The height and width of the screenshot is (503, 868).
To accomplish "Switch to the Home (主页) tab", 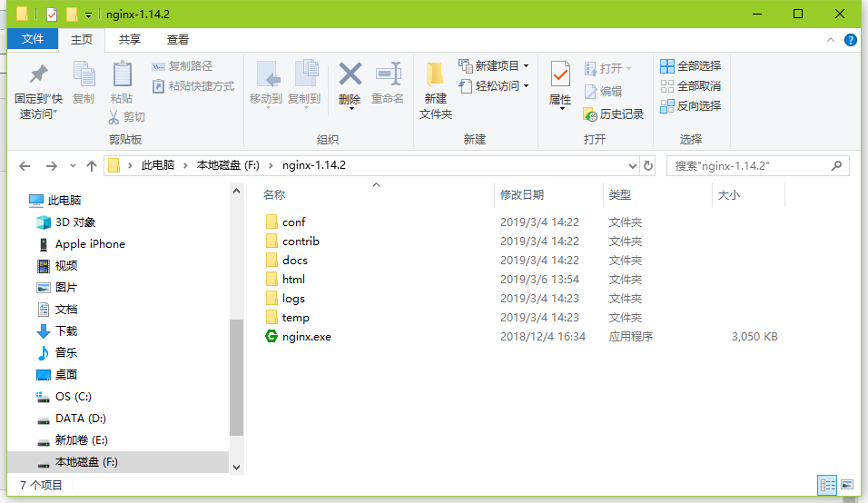I will (82, 39).
